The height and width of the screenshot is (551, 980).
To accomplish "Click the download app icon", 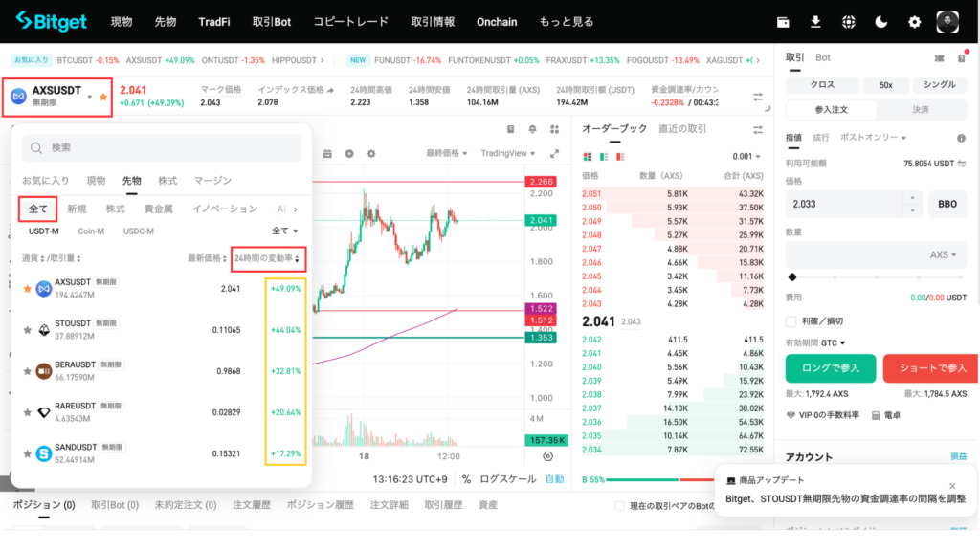I will click(x=815, y=21).
